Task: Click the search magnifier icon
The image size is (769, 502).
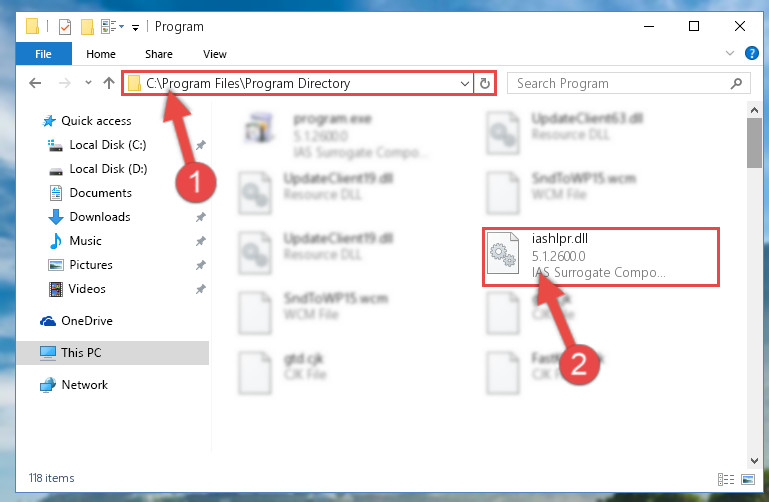Action: pyautogui.click(x=736, y=83)
